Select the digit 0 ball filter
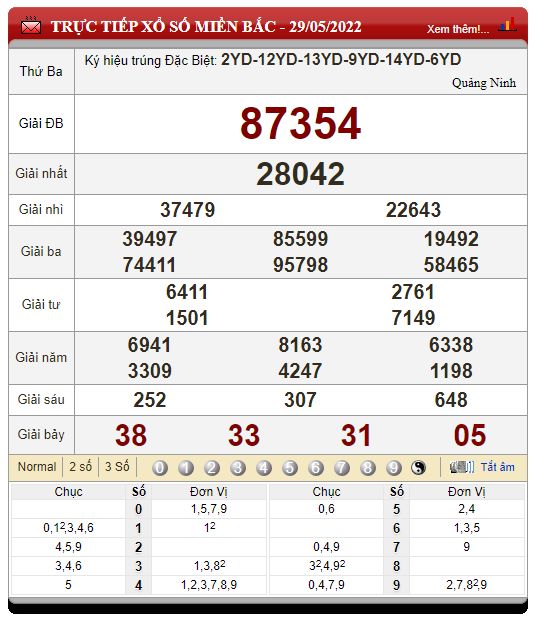The width and height of the screenshot is (534, 618). [x=160, y=468]
